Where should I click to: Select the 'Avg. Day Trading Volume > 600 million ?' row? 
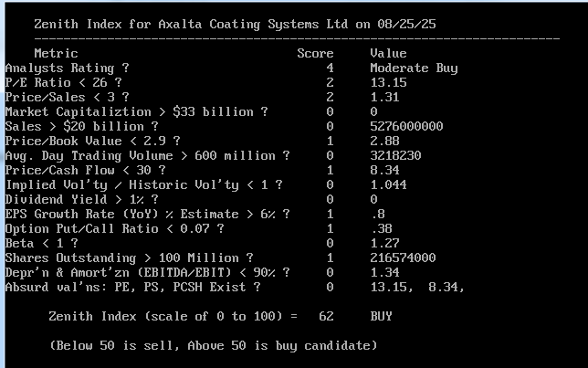tap(147, 155)
